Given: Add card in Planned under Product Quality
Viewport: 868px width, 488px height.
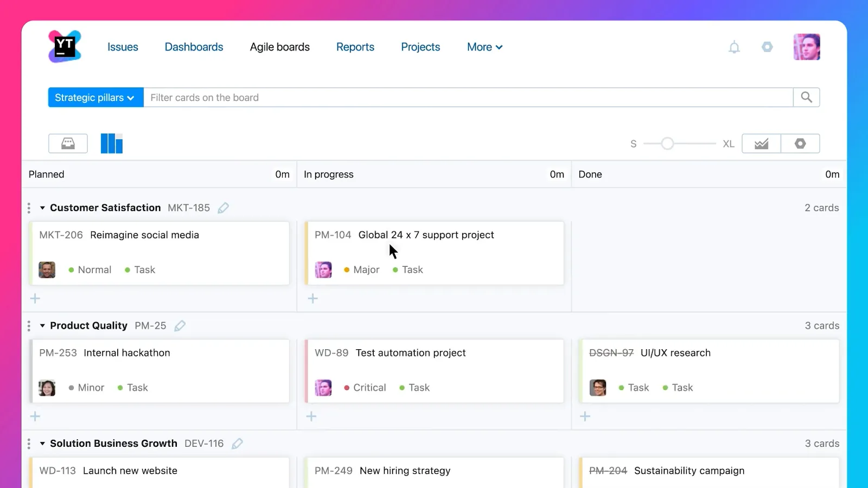Looking at the screenshot, I should point(35,416).
